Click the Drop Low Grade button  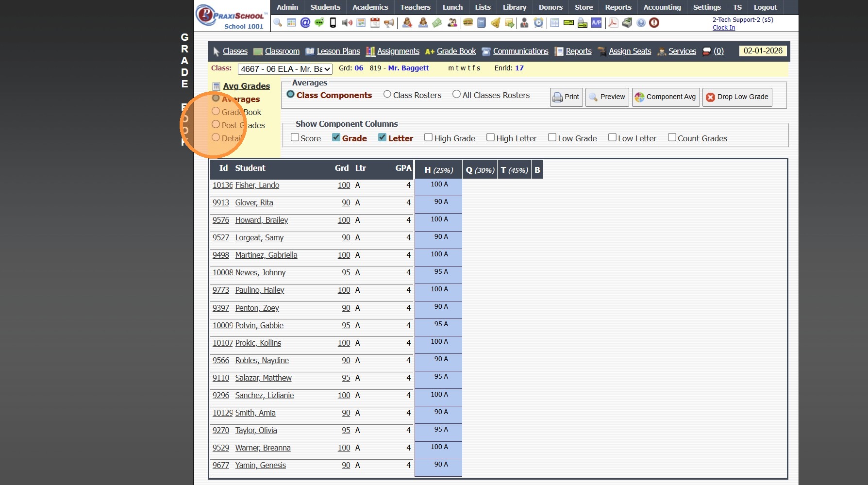[737, 97]
